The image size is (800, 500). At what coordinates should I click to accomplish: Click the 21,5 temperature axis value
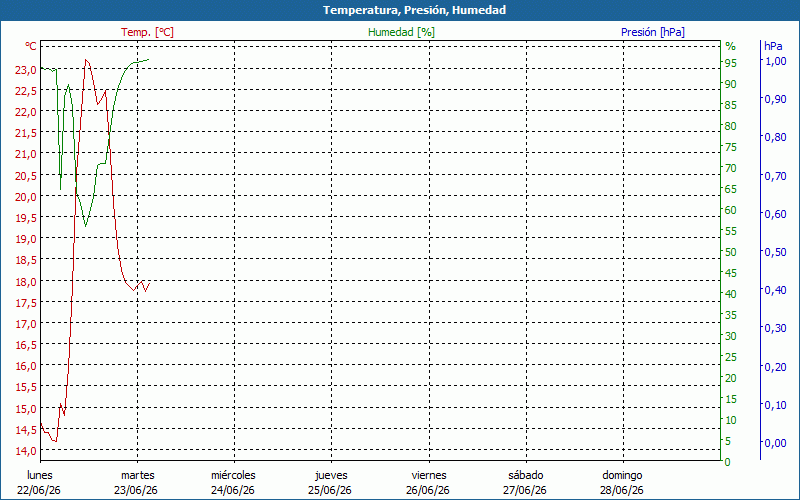pyautogui.click(x=26, y=133)
